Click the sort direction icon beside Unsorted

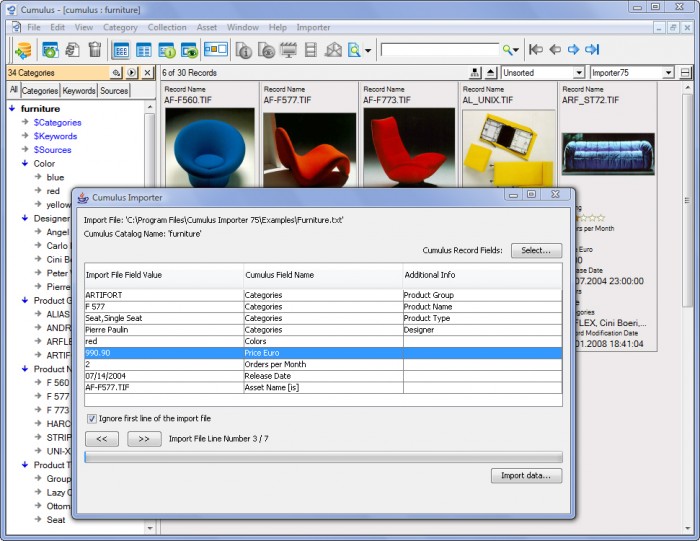tap(475, 73)
